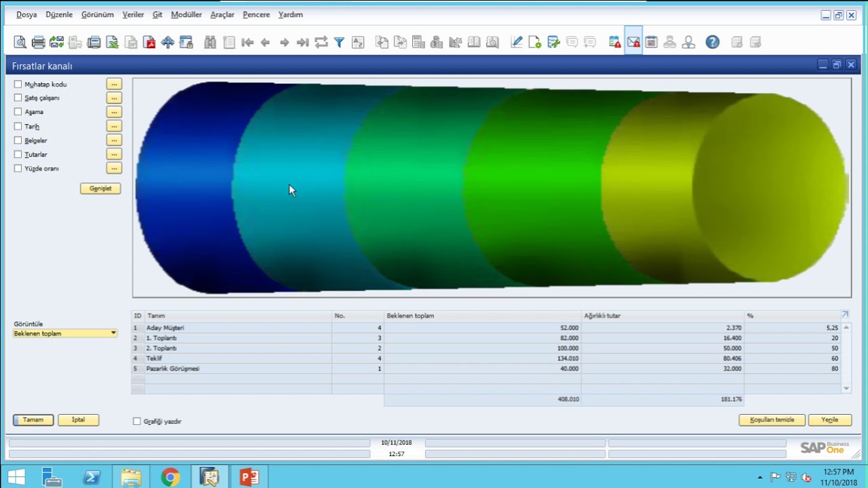Cancel with the İptal button
Image resolution: width=868 pixels, height=488 pixels.
(x=79, y=420)
